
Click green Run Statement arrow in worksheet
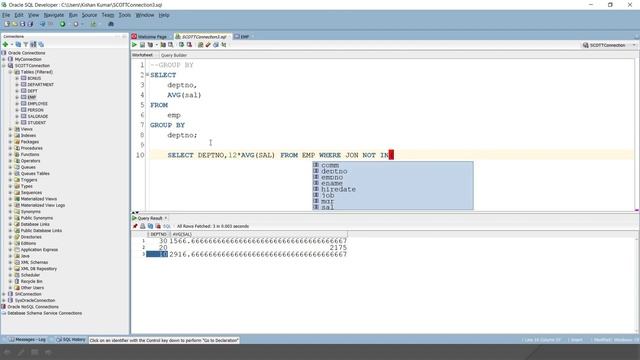click(134, 45)
